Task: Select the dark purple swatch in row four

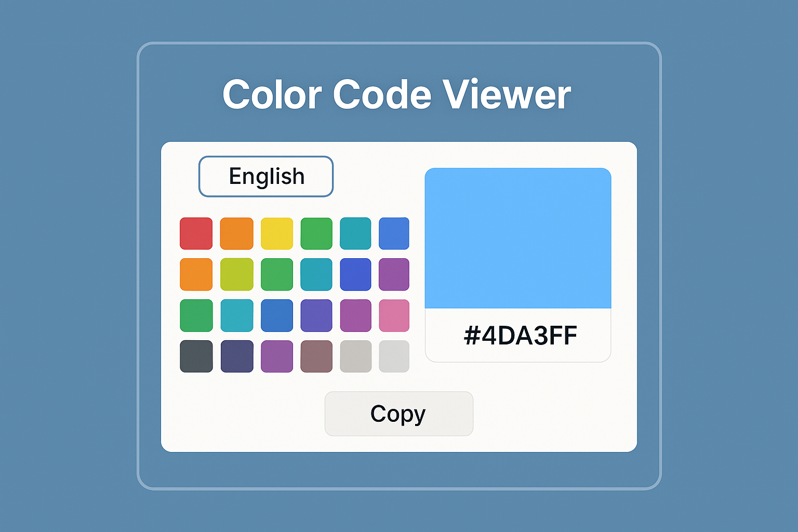Action: 236,356
